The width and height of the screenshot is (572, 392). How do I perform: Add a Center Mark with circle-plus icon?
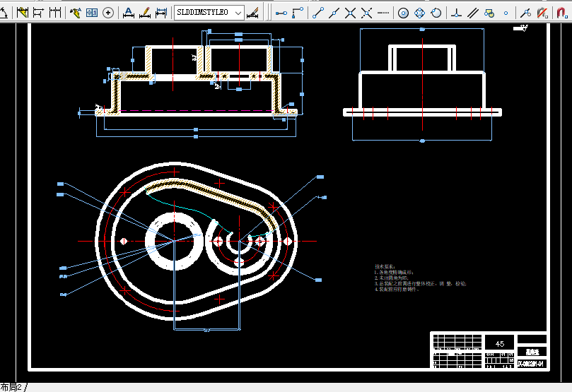tap(108, 13)
